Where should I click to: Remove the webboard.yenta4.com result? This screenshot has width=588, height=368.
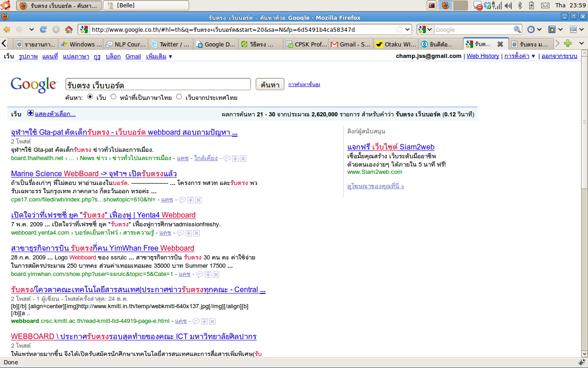coord(196,233)
